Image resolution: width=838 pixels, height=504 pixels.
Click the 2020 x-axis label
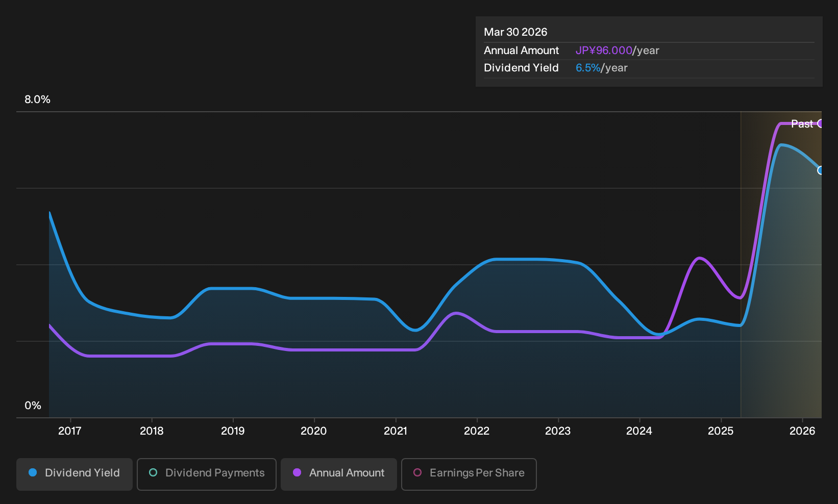tap(314, 431)
